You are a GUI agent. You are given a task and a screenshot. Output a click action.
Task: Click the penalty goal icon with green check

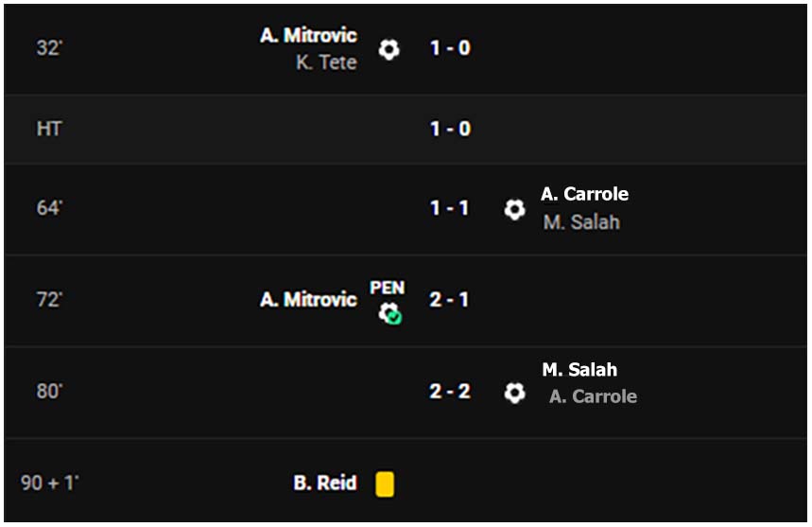point(390,313)
